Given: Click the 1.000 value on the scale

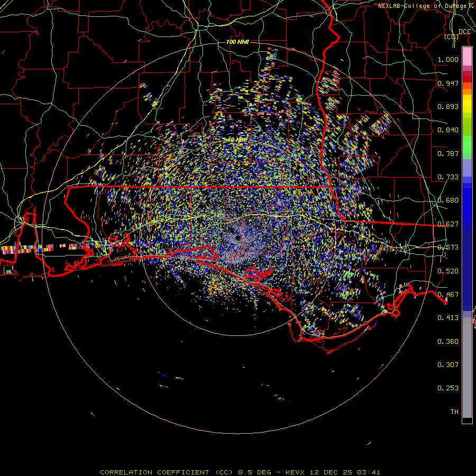Looking at the screenshot, I should point(448,59).
